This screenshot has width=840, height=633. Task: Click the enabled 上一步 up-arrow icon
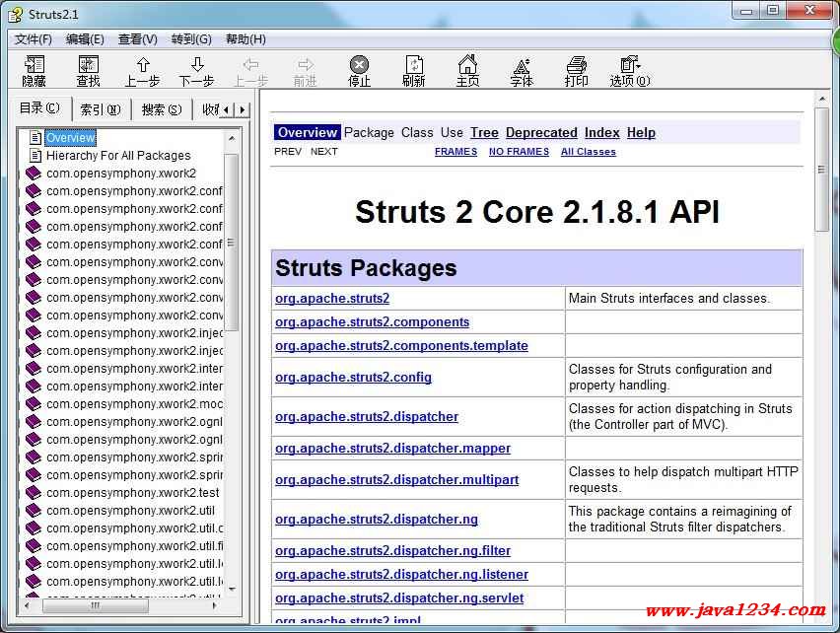click(x=143, y=65)
